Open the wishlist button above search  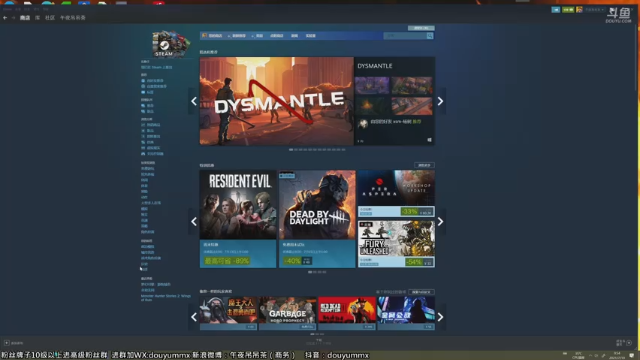(421, 28)
